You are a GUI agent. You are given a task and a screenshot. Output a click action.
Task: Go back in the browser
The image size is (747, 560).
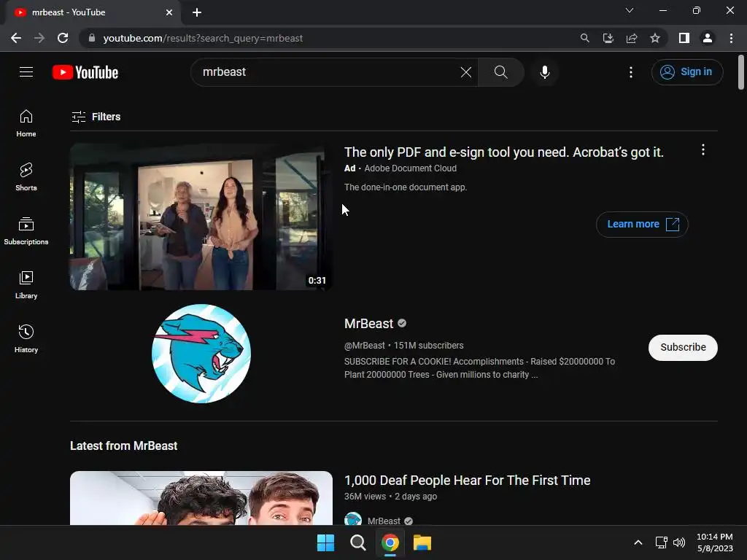(x=16, y=38)
